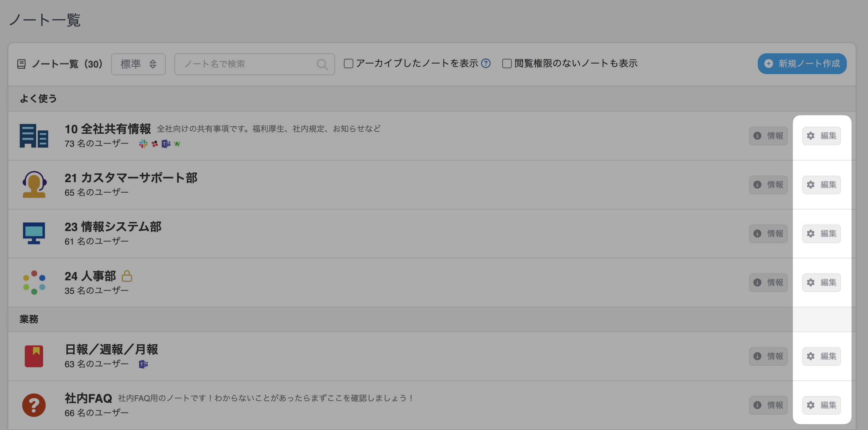
Task: Open the help tooltip beside アーカイブしたノートを表示
Action: click(x=485, y=64)
